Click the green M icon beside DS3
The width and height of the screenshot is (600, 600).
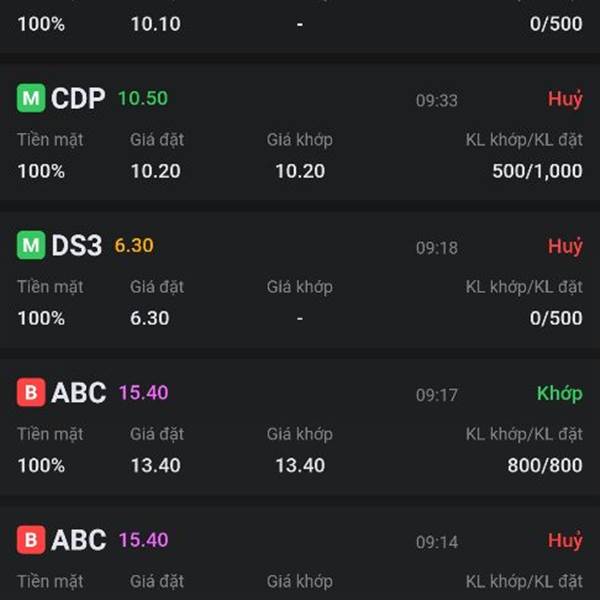31,246
